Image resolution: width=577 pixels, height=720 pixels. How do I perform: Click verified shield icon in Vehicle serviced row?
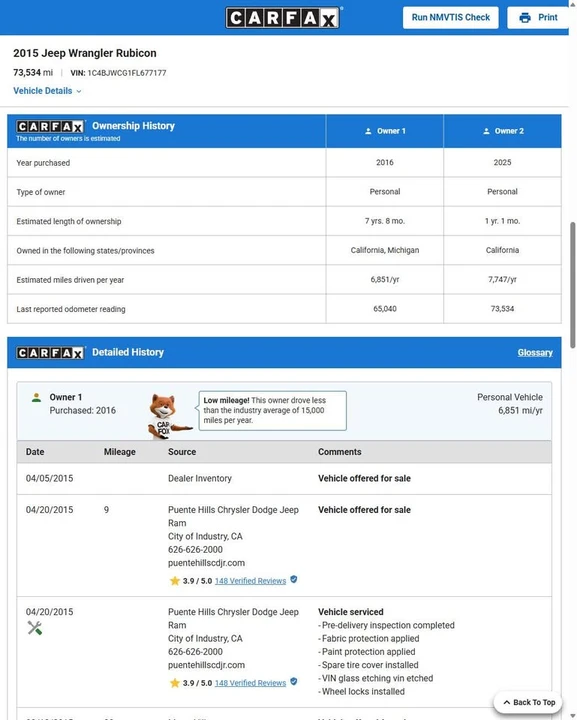pyautogui.click(x=294, y=681)
